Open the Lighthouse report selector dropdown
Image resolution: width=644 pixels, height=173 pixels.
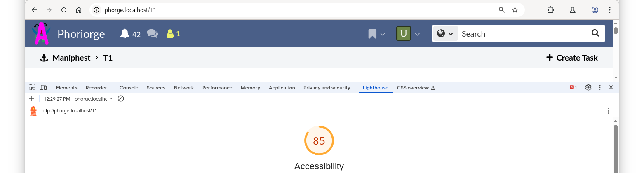[x=79, y=99]
